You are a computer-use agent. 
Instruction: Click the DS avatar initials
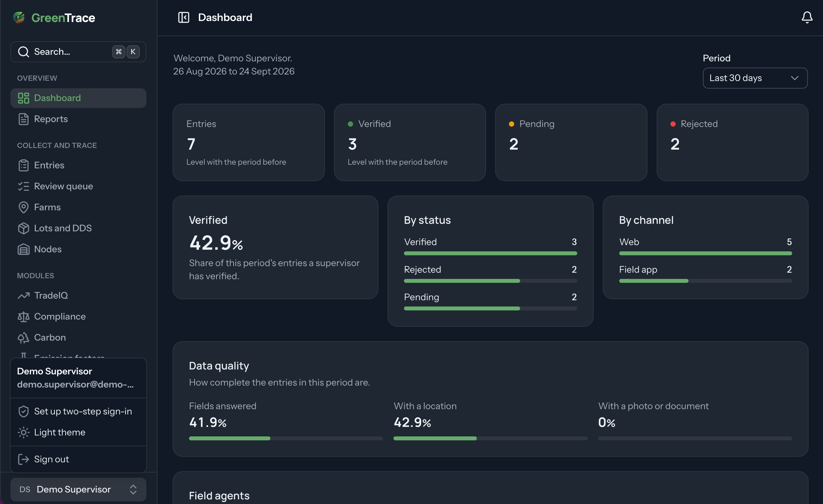[x=25, y=490]
